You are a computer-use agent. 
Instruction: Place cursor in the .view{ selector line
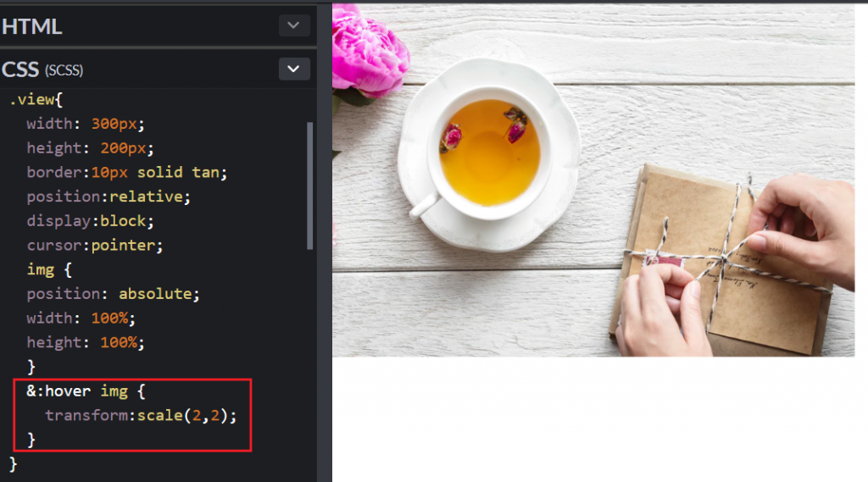point(36,100)
